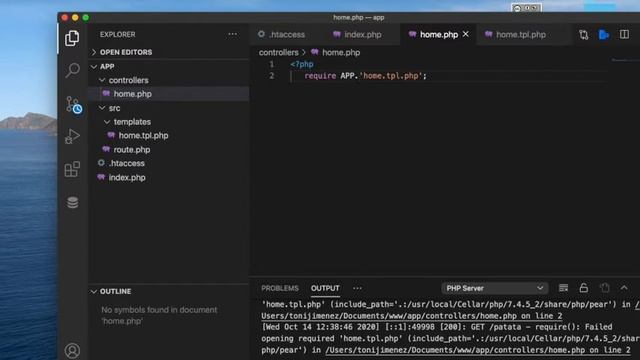The height and width of the screenshot is (360, 640).
Task: Show more panel tabs via ellipsis
Action: click(357, 288)
